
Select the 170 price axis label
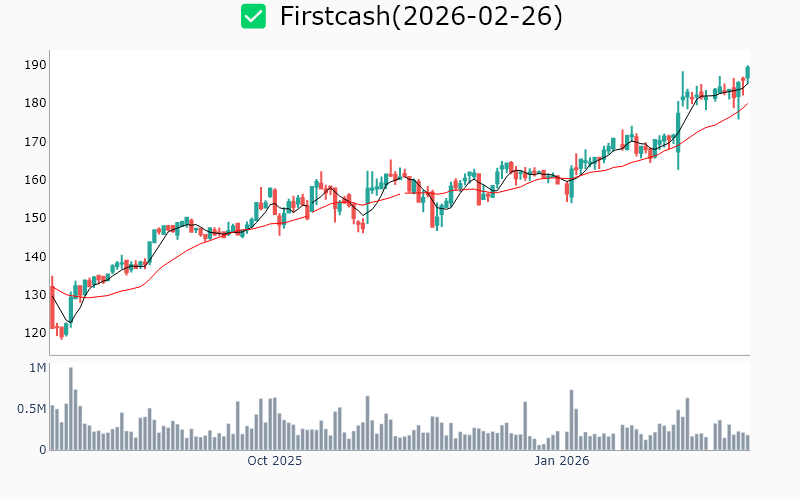click(37, 142)
